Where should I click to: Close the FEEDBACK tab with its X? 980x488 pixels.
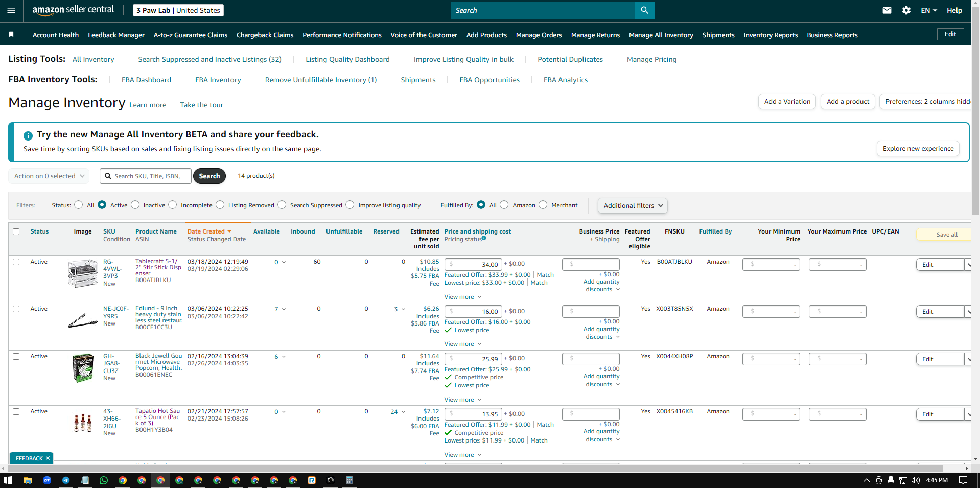pos(48,458)
